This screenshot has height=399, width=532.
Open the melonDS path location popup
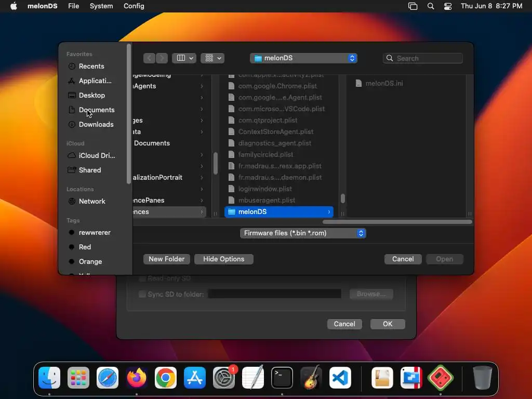coord(303,58)
